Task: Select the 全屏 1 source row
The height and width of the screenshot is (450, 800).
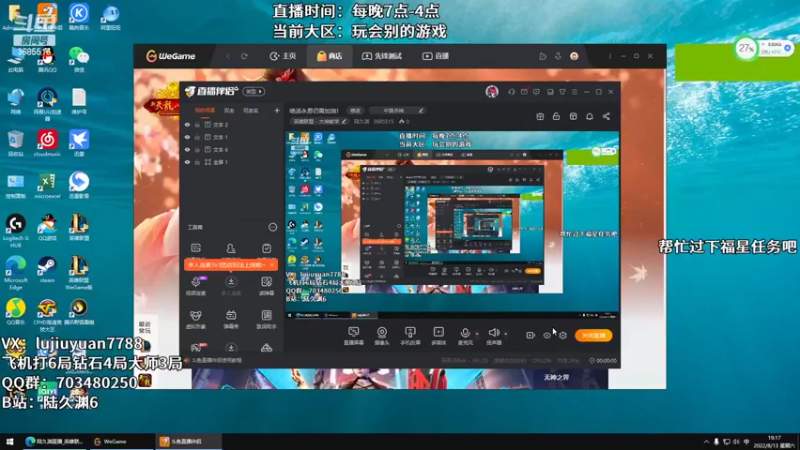Action: (232, 162)
